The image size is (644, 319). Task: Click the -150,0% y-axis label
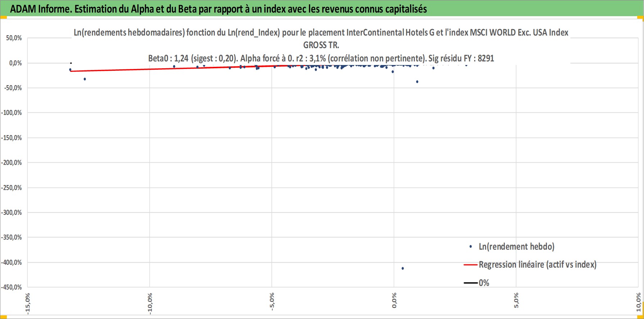pos(12,138)
